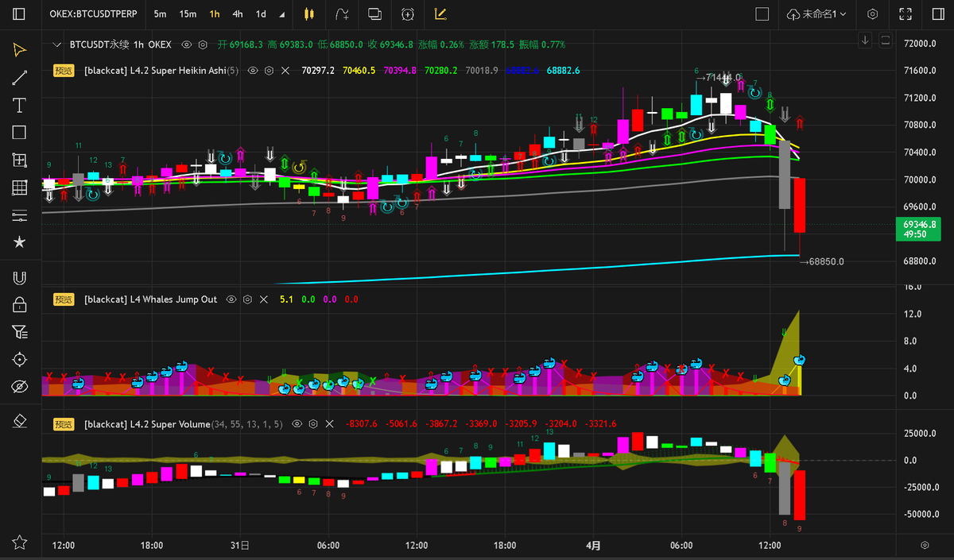
Task: Select the 1h timeframe
Action: [x=215, y=14]
